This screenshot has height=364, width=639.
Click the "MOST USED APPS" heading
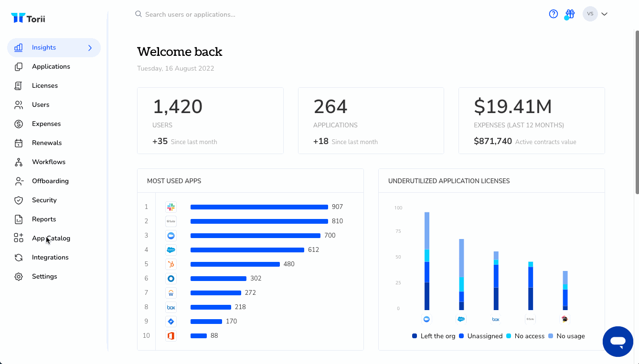pos(174,181)
